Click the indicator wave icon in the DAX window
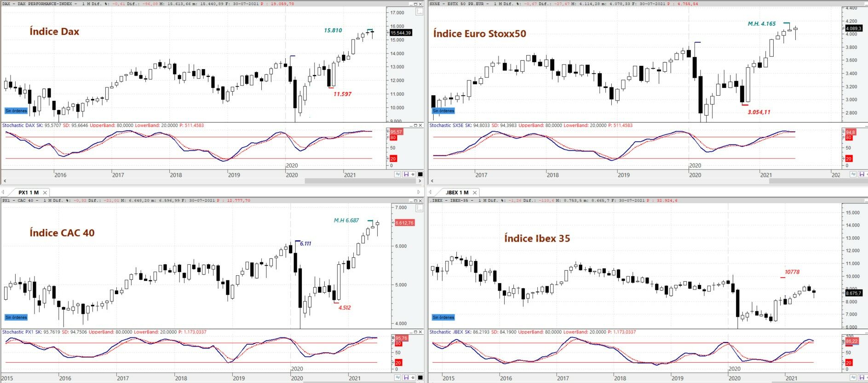Image resolution: width=868 pixels, height=383 pixels. tap(397, 174)
